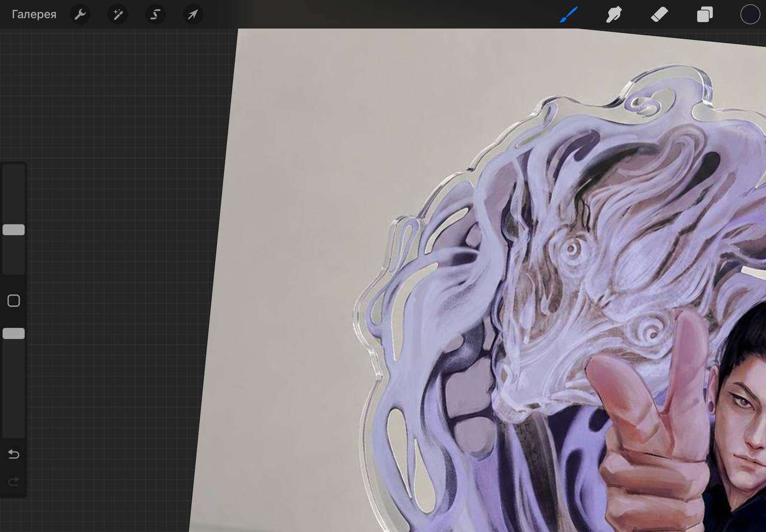
Task: Open the Actions wrench menu
Action: (80, 14)
